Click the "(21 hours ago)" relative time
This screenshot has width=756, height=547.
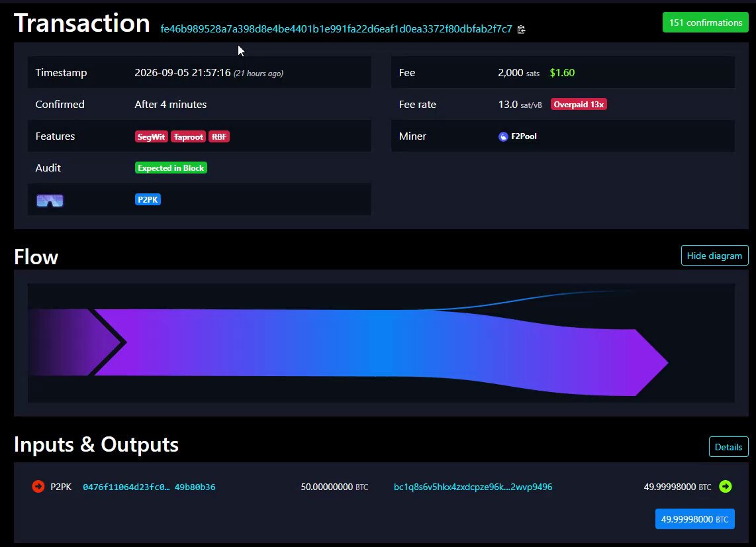pos(258,74)
